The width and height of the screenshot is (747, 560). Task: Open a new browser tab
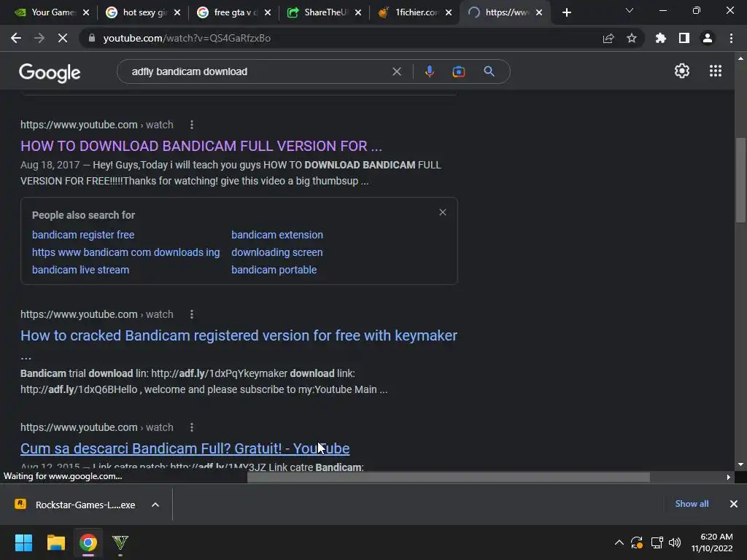[x=566, y=12]
